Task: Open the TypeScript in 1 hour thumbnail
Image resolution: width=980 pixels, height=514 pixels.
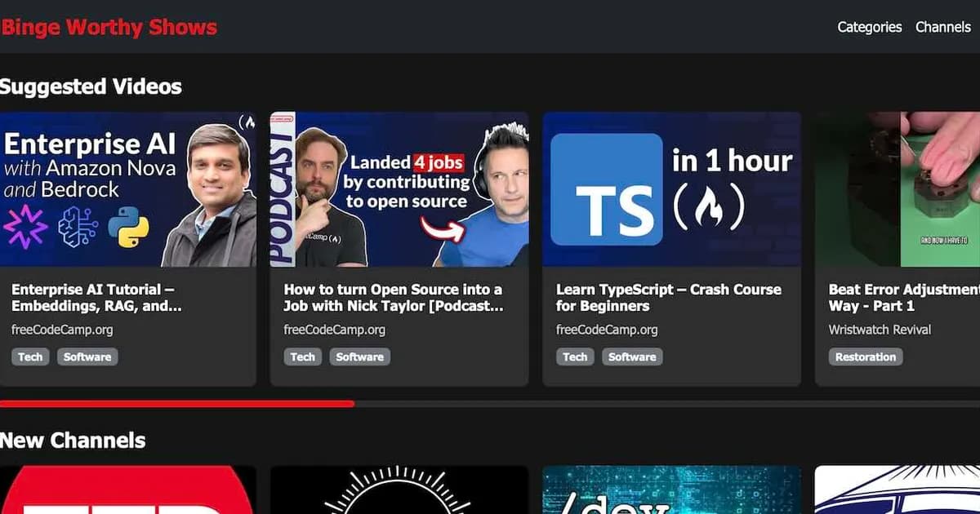Action: (671, 189)
